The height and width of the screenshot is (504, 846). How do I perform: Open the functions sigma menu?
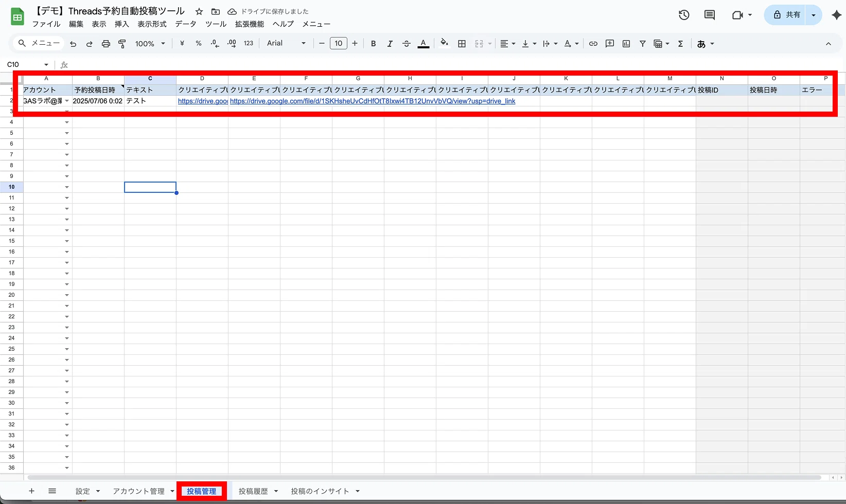pyautogui.click(x=681, y=44)
